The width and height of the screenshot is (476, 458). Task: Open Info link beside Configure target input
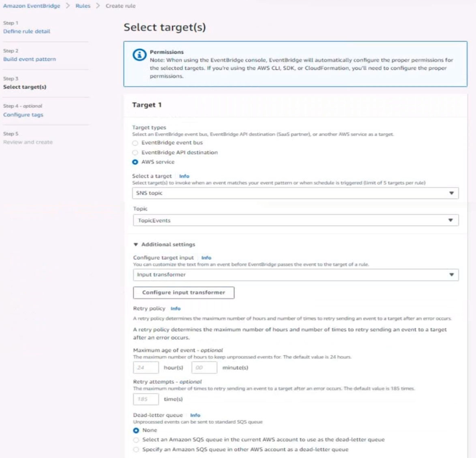click(206, 258)
